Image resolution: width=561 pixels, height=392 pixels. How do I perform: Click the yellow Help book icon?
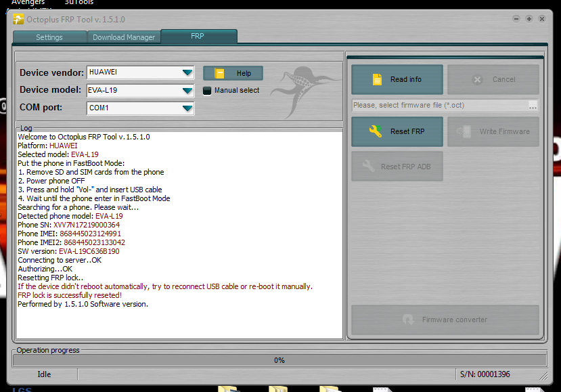(x=219, y=73)
